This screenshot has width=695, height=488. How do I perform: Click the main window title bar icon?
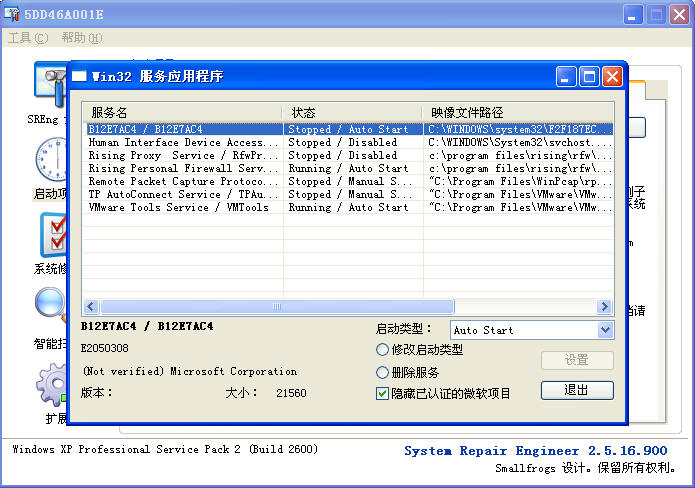point(12,14)
